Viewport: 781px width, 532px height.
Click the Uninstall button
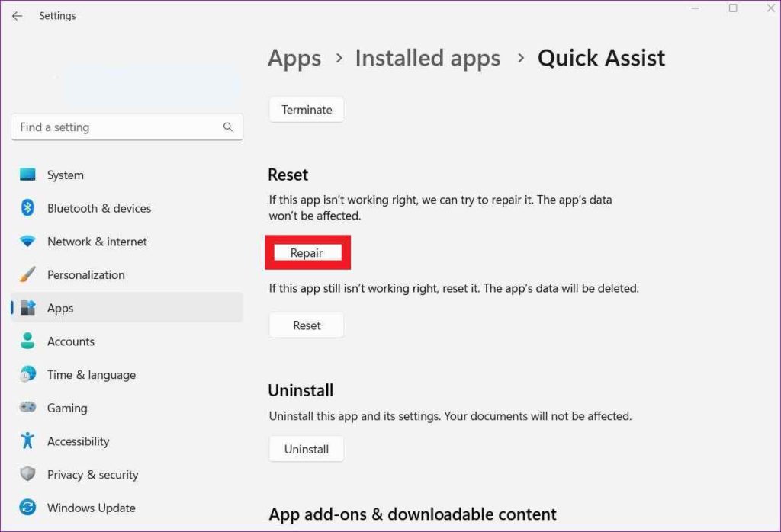[x=307, y=449]
